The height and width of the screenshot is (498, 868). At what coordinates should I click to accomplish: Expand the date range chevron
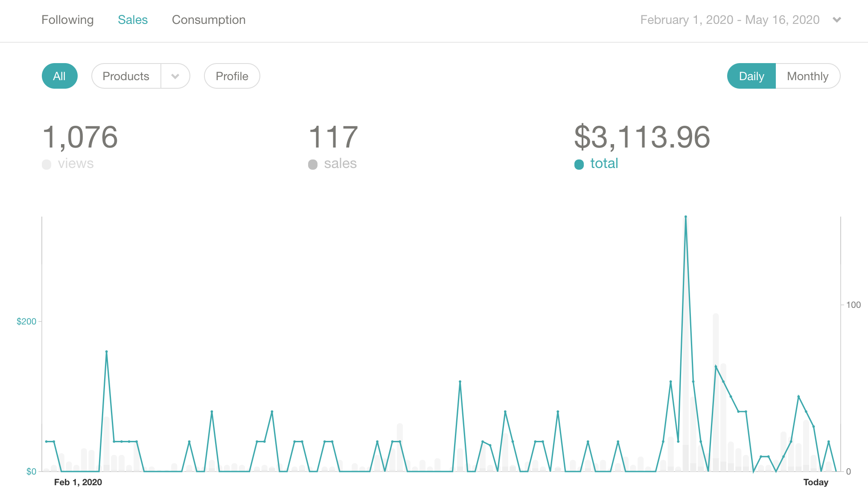pos(836,20)
